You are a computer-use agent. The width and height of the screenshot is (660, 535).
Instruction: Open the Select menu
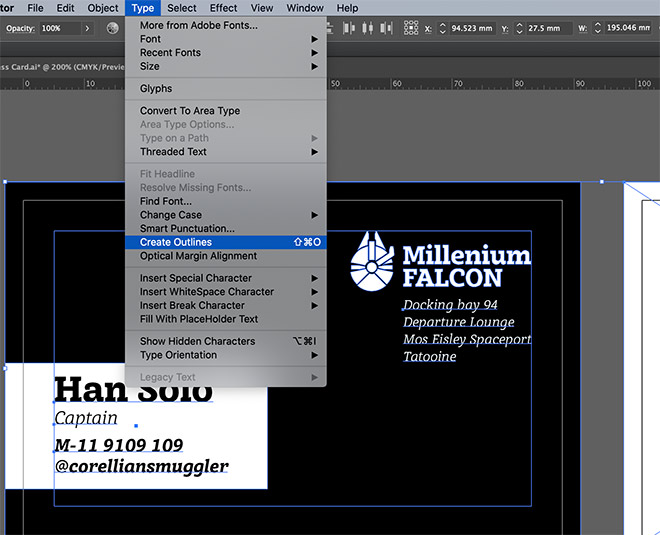coord(182,8)
